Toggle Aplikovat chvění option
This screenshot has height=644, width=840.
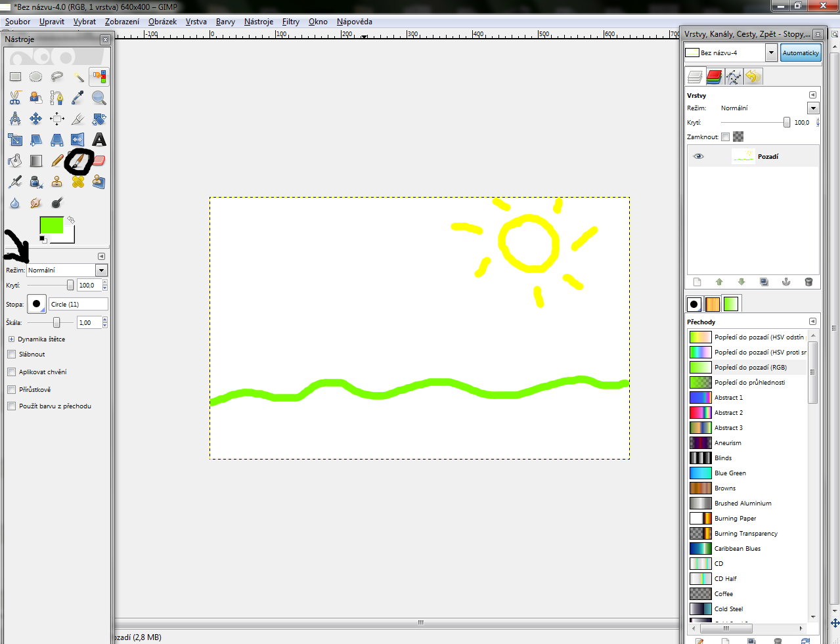coord(12,372)
